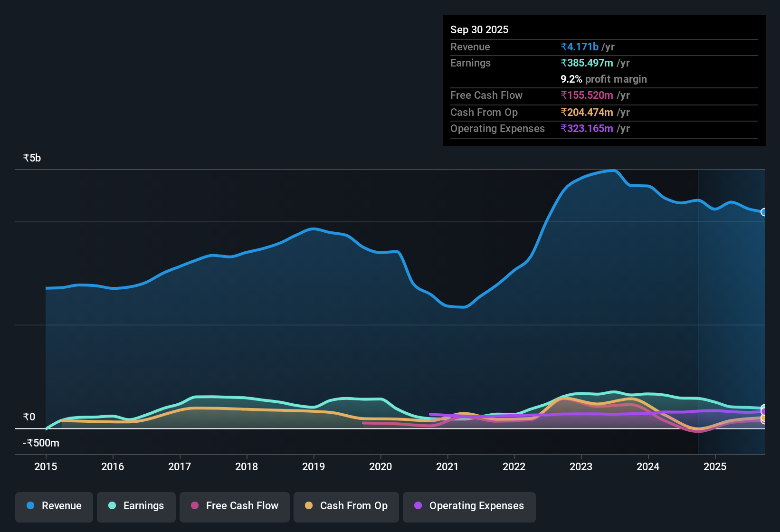Click the ₹5b y-axis label
780x532 pixels.
coord(31,157)
